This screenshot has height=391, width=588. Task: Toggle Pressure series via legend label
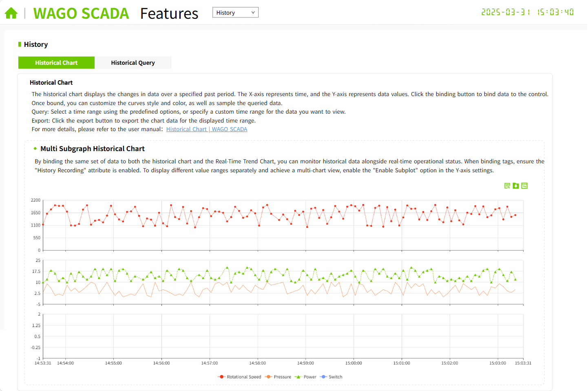282,377
